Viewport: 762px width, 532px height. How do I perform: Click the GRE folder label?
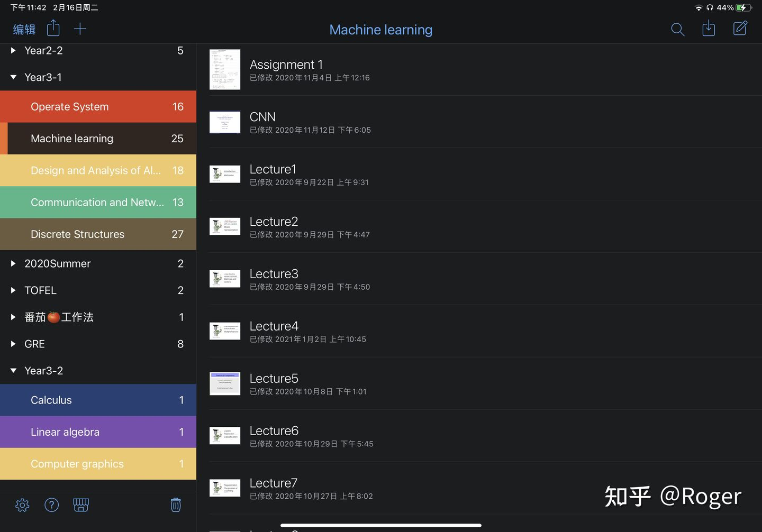[34, 344]
